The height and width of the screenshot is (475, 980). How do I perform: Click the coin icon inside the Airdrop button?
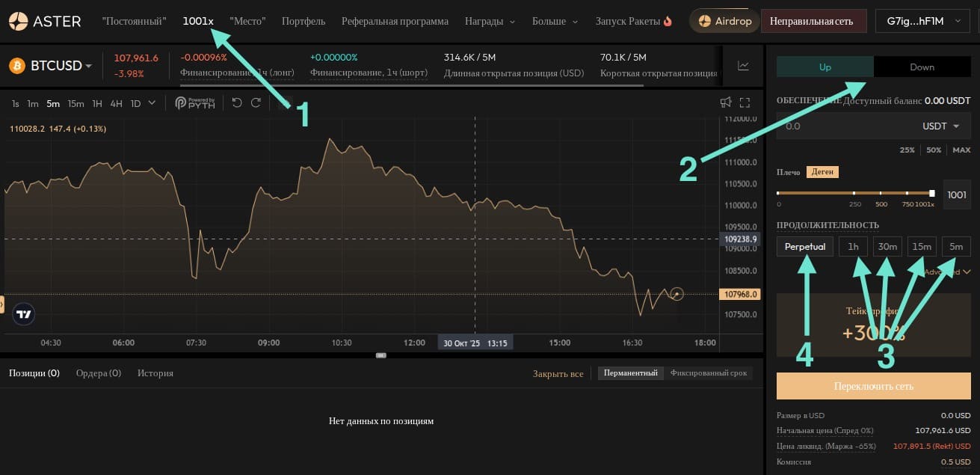point(704,21)
